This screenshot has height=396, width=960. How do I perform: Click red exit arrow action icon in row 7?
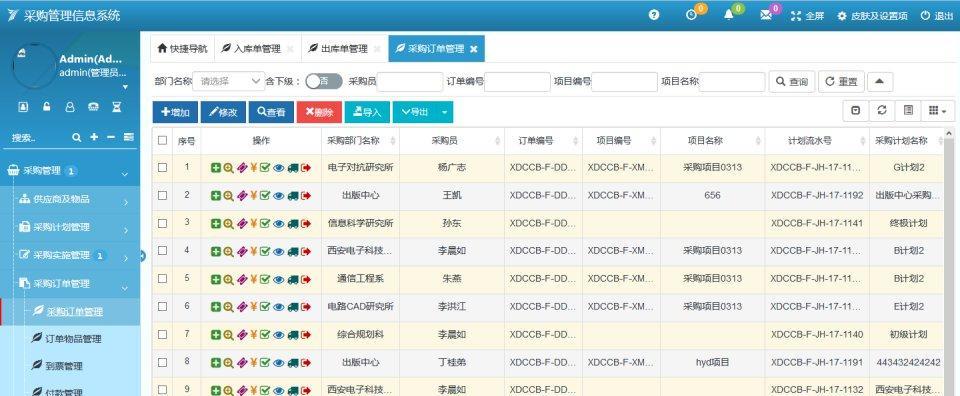[306, 335]
